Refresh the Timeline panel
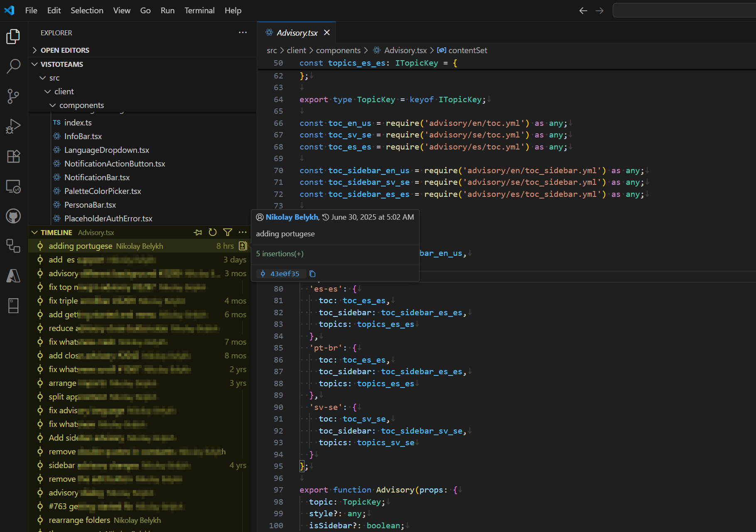Viewport: 756px width, 532px height. click(x=213, y=233)
